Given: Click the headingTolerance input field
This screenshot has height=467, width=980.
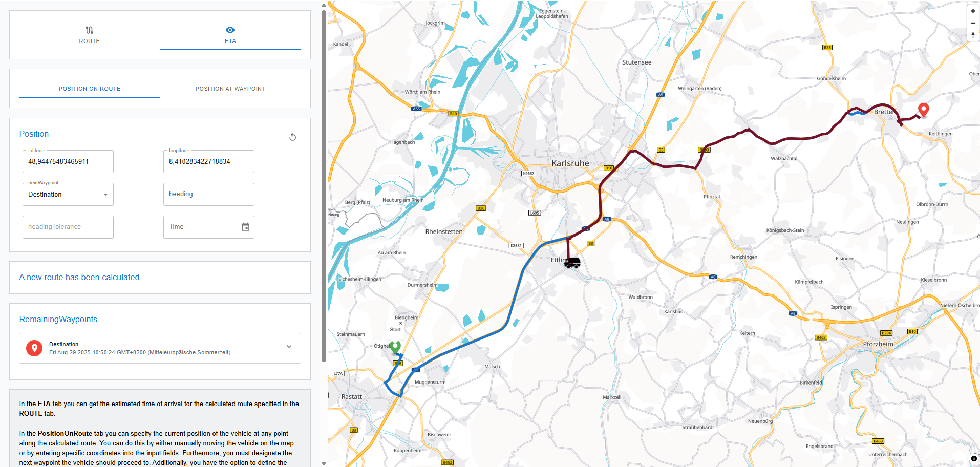Looking at the screenshot, I should point(68,227).
